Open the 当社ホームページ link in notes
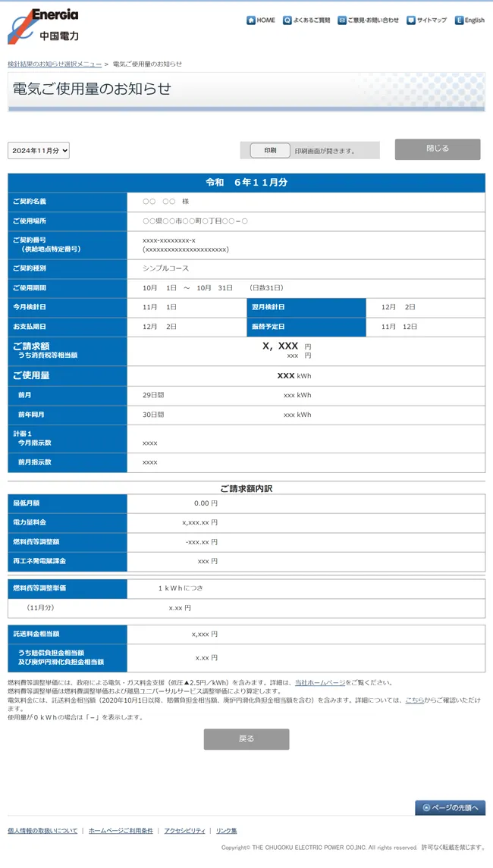493x868 pixels. coord(319,683)
